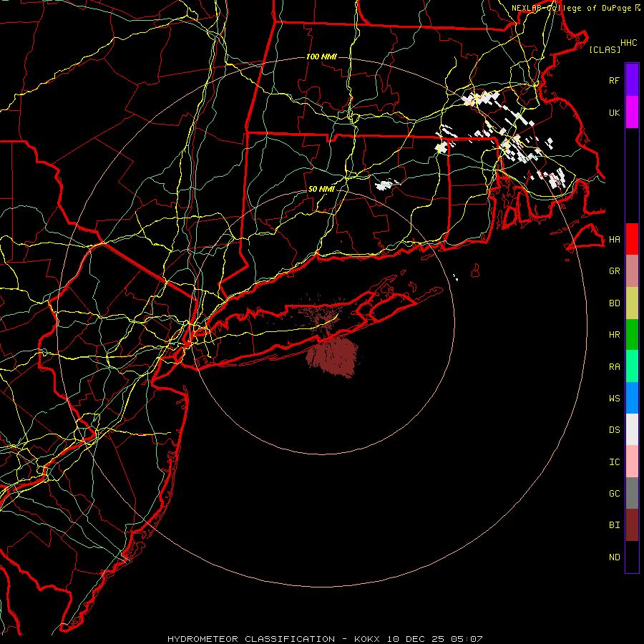644x644 pixels.
Task: Click the HR legend label
Action: [x=614, y=335]
